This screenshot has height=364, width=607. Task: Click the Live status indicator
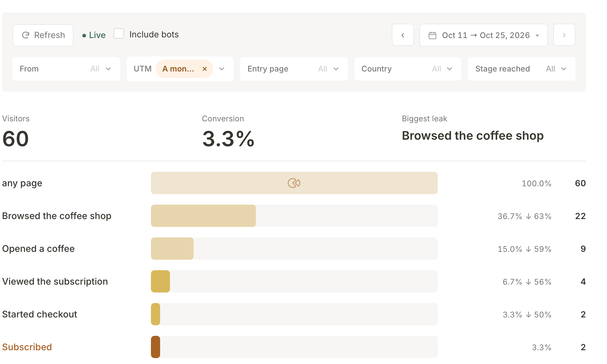pos(94,35)
